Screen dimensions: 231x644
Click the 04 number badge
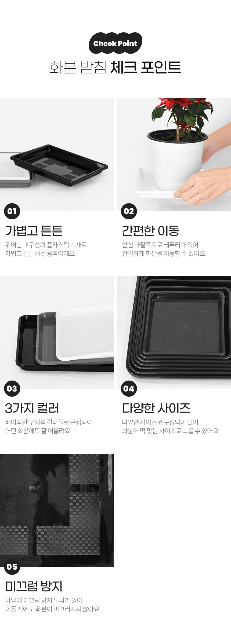coord(129,389)
